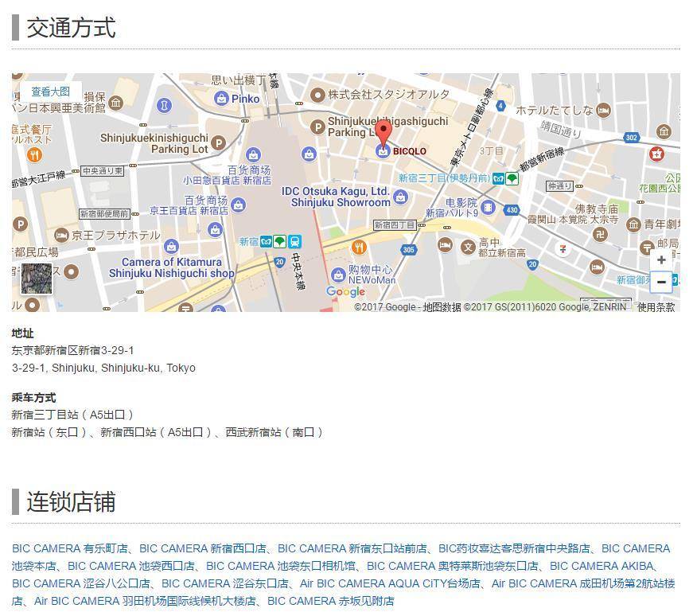Open BIC CAMERA 新宿东口站前店 link
This screenshot has width=693, height=616.
click(x=352, y=548)
